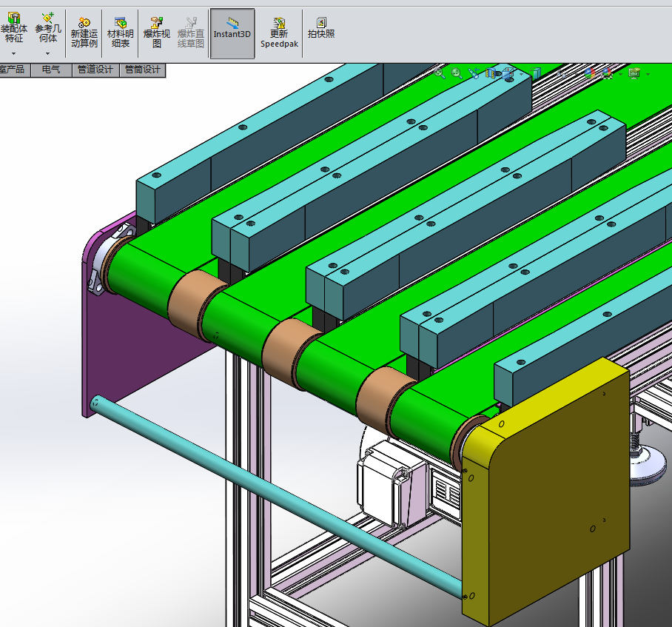Open the View Orientation cube icon
The width and height of the screenshot is (672, 627).
click(x=508, y=73)
